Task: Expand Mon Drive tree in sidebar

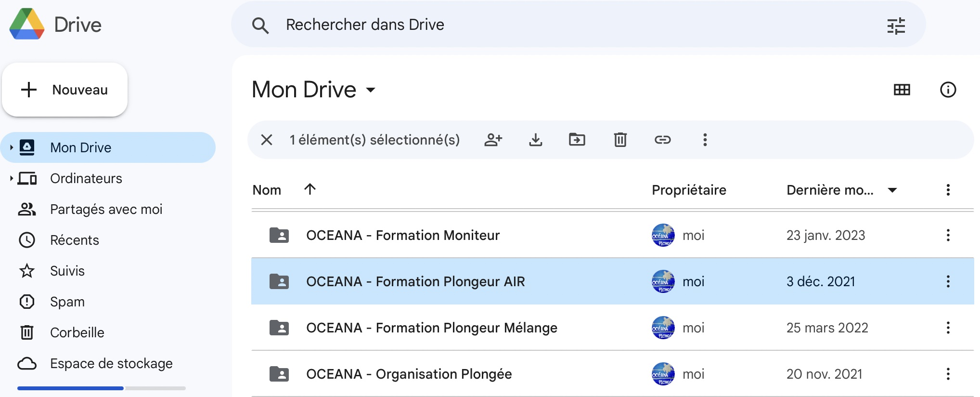Action: (x=11, y=147)
